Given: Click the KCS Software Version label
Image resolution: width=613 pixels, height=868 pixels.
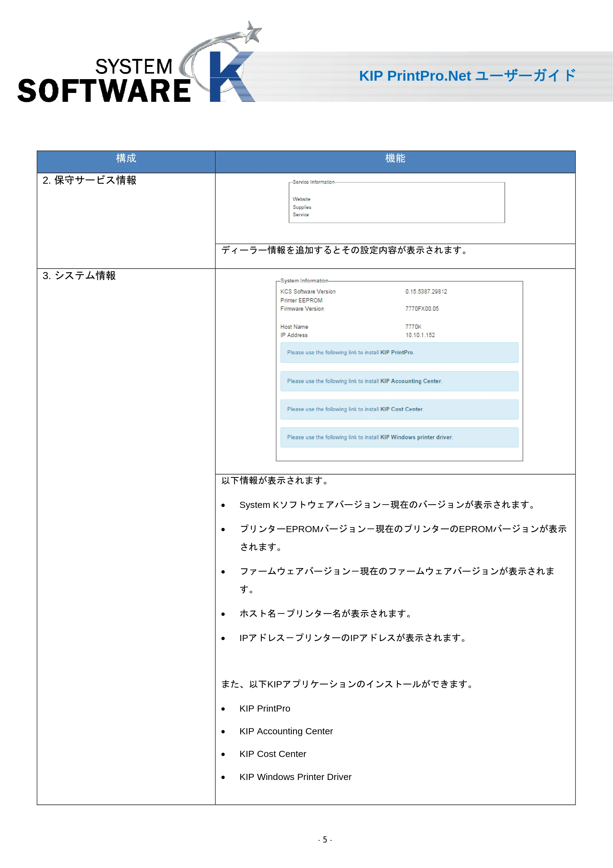Looking at the screenshot, I should point(308,291).
